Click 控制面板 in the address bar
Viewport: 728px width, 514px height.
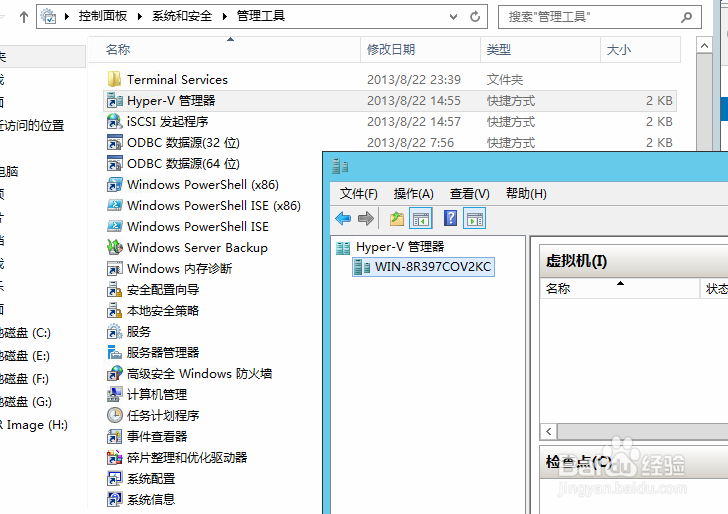click(103, 16)
